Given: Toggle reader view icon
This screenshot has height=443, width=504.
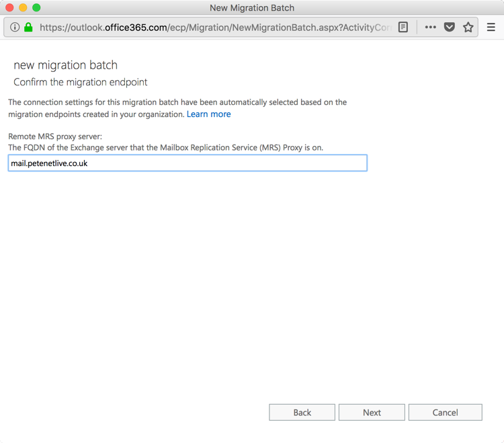Looking at the screenshot, I should point(403,28).
